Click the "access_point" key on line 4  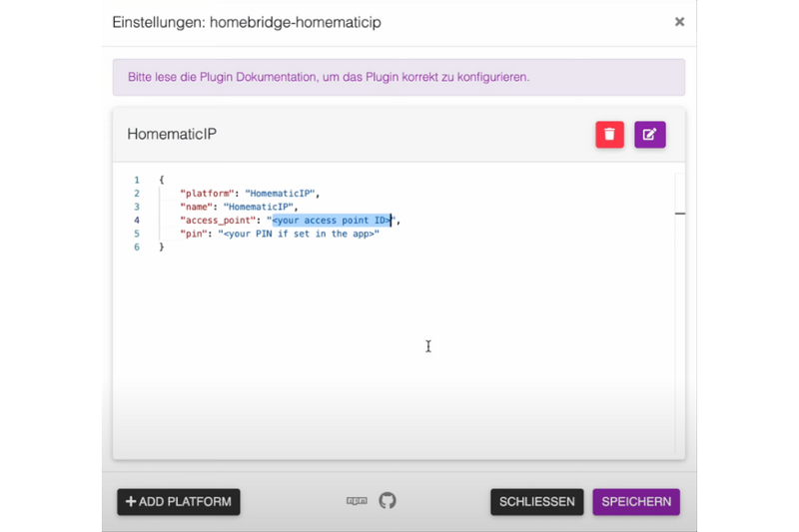point(218,221)
